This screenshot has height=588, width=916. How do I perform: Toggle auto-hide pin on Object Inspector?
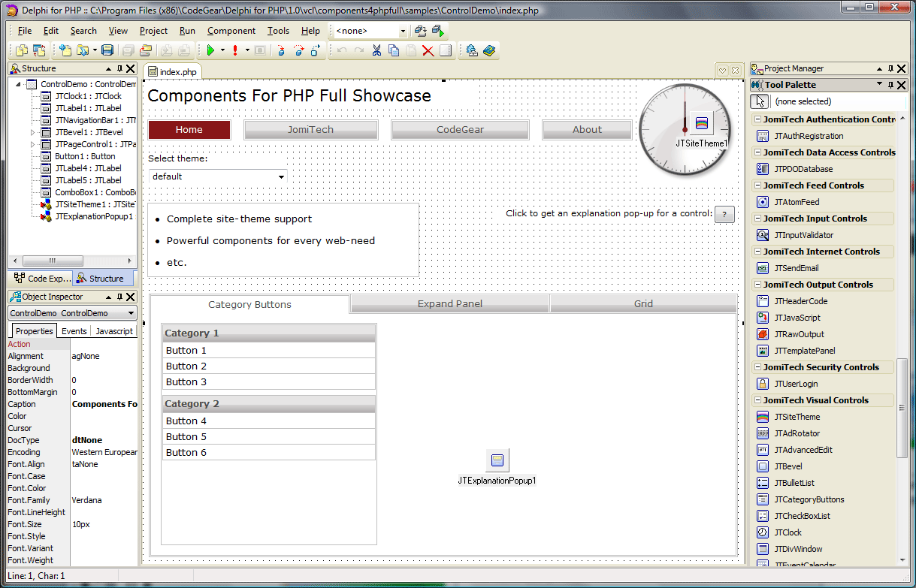click(x=119, y=297)
